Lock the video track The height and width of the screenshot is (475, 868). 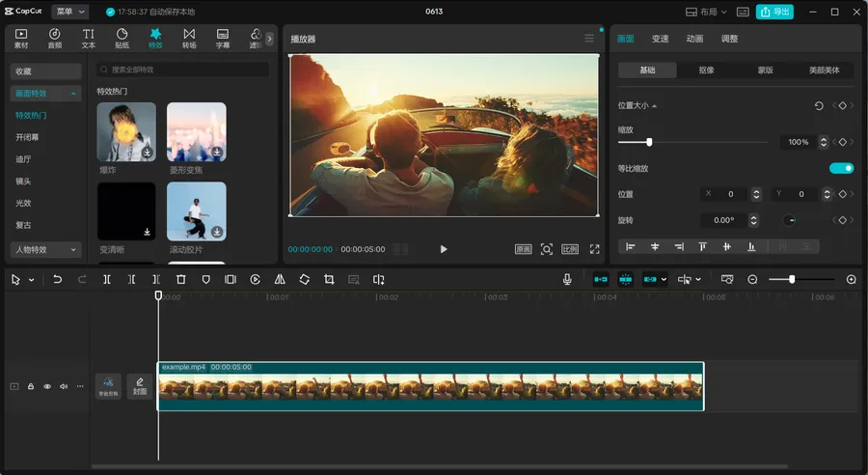31,386
